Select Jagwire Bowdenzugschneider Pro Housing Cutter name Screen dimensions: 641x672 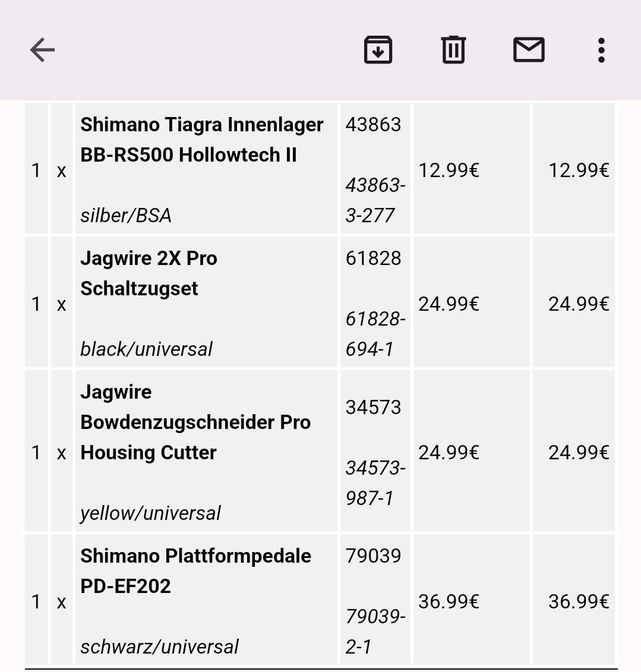[x=195, y=422]
